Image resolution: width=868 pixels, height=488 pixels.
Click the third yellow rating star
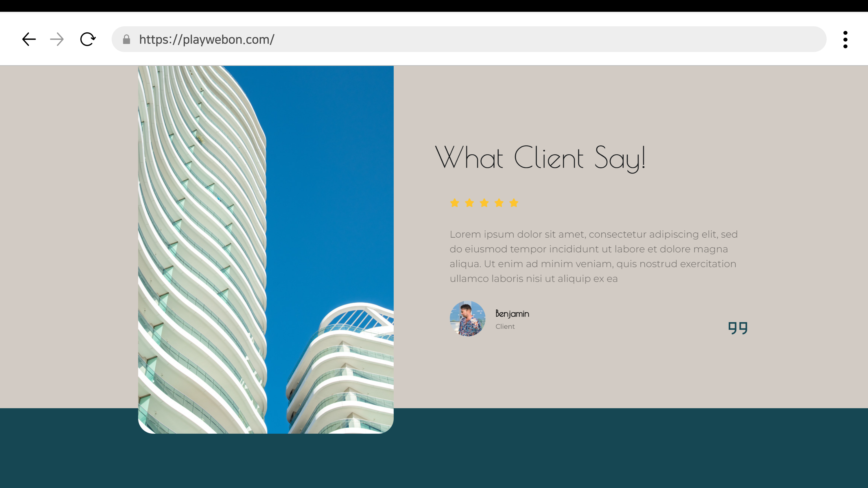pos(484,203)
